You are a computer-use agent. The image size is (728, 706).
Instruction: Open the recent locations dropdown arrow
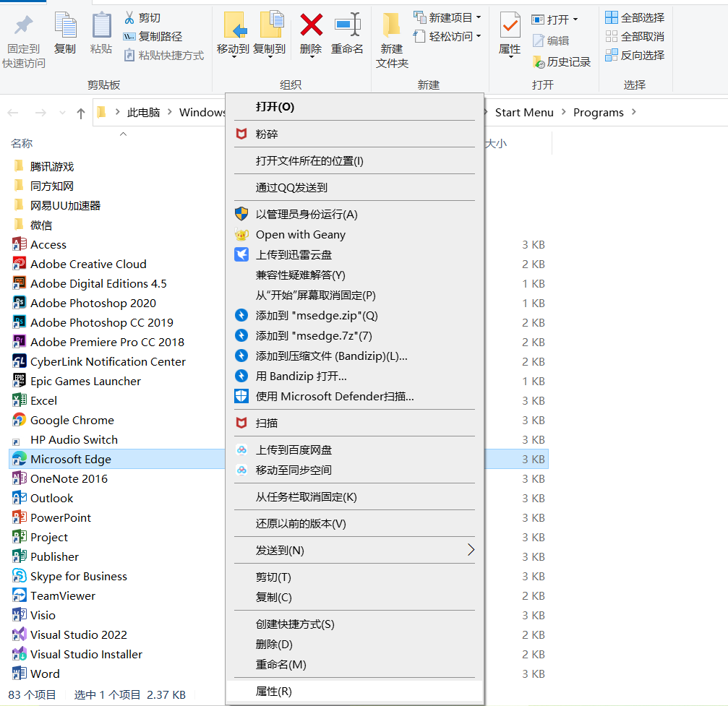[x=62, y=113]
